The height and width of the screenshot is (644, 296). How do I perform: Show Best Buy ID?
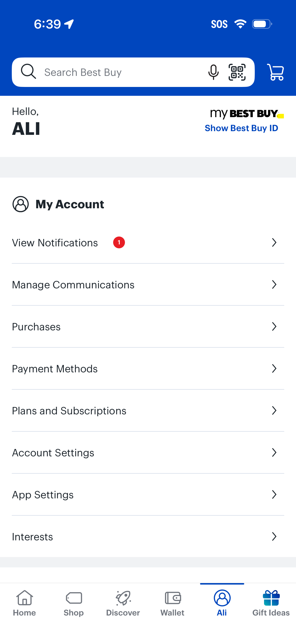point(241,128)
